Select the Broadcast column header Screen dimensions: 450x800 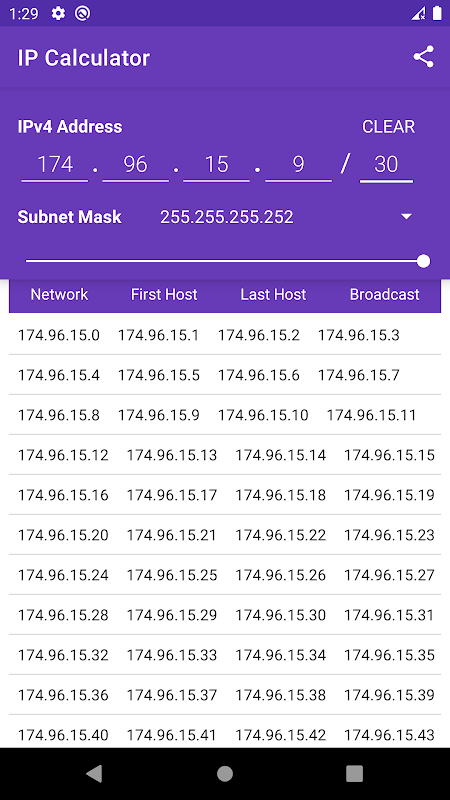pyautogui.click(x=385, y=294)
